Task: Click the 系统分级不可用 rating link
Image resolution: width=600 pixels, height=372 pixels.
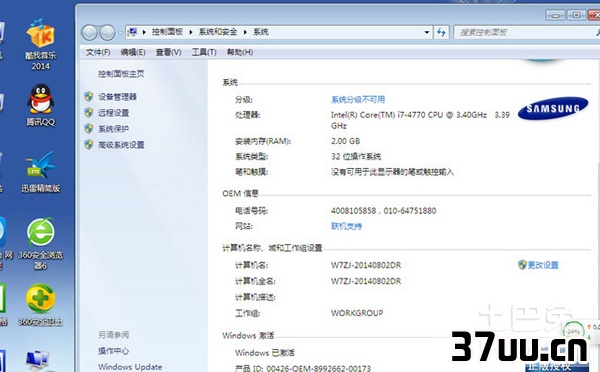Action: point(358,100)
